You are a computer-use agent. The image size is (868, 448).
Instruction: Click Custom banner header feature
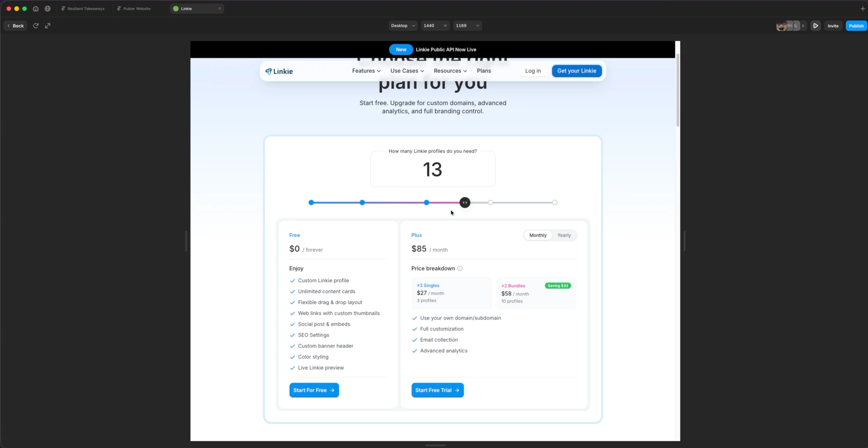point(325,346)
